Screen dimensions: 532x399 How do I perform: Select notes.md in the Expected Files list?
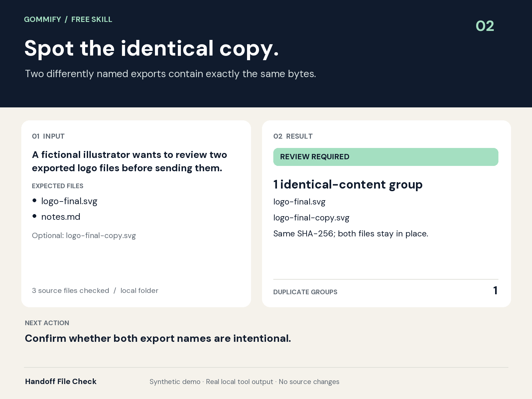[x=61, y=217]
